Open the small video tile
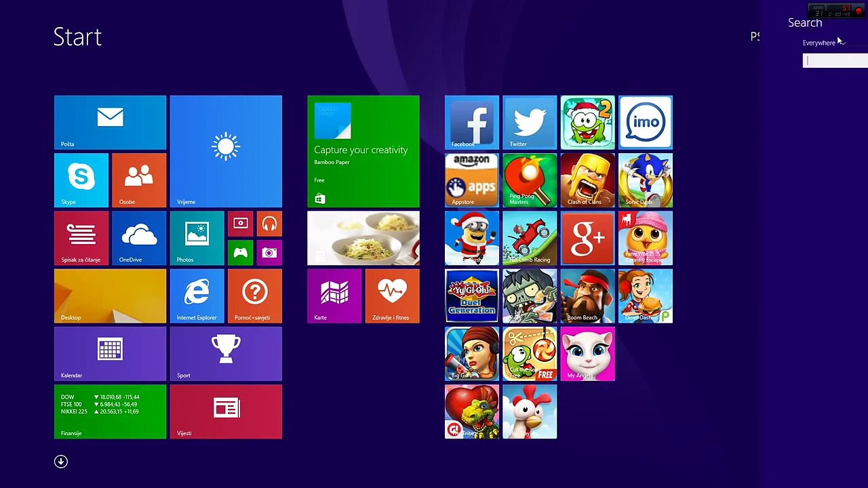This screenshot has height=488, width=868. click(240, 223)
